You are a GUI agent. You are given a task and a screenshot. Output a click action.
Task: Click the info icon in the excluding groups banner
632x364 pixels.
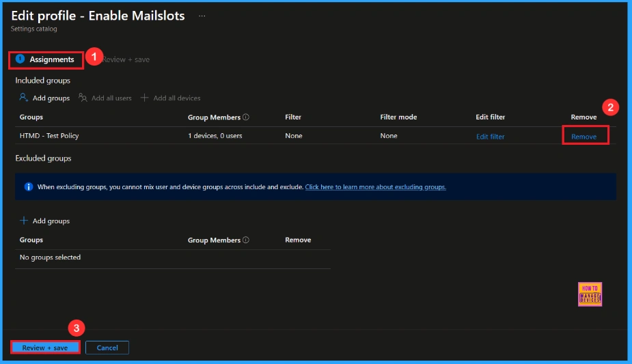(29, 186)
